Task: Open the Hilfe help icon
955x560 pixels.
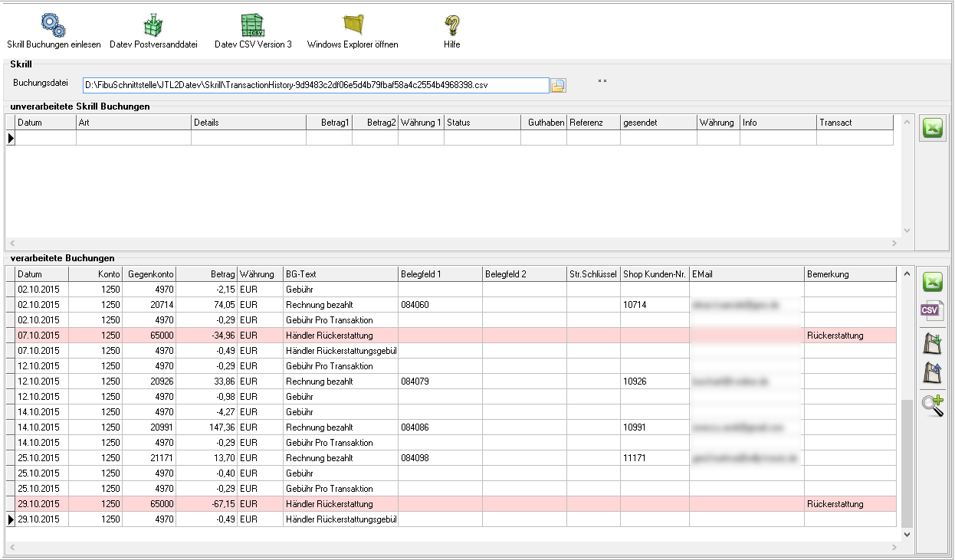Action: pyautogui.click(x=451, y=25)
